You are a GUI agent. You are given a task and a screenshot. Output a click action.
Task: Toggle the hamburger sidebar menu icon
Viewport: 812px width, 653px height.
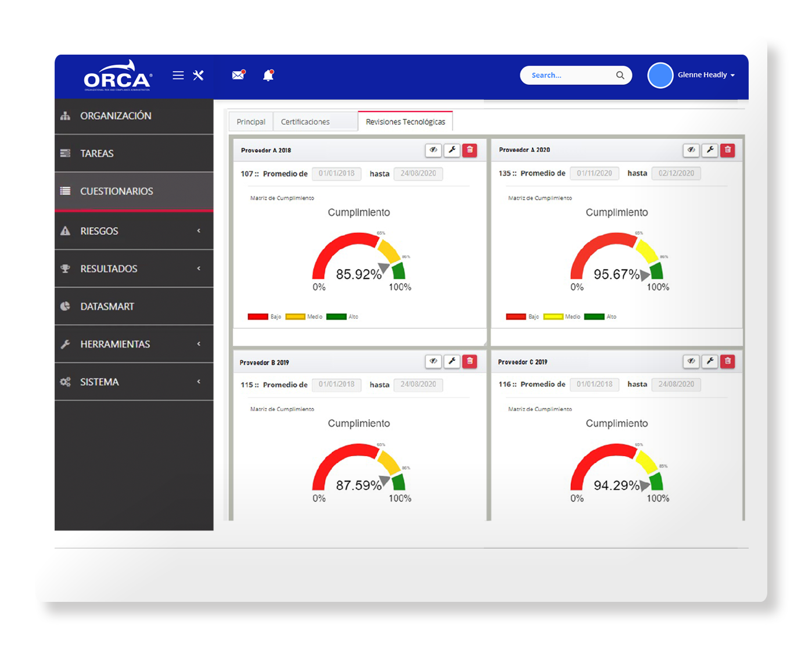[x=178, y=76]
